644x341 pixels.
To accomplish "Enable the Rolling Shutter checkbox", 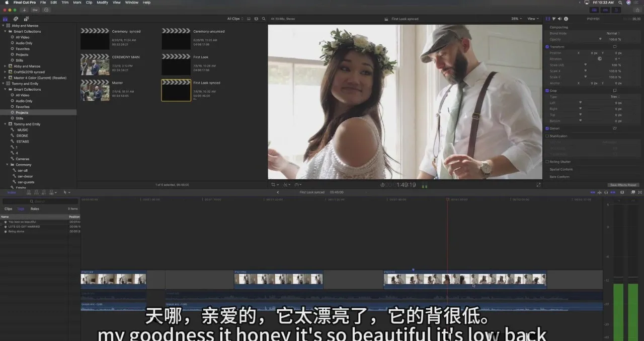I will click(x=547, y=162).
